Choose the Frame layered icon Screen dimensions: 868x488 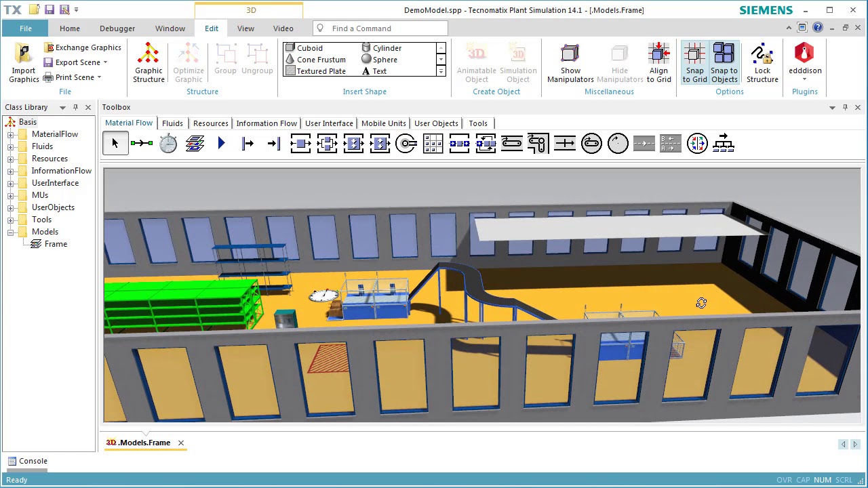click(x=195, y=143)
